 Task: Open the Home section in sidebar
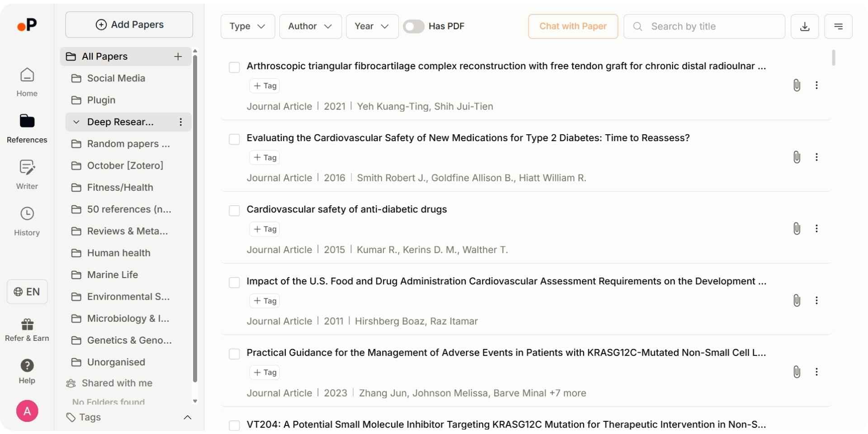[x=27, y=82]
